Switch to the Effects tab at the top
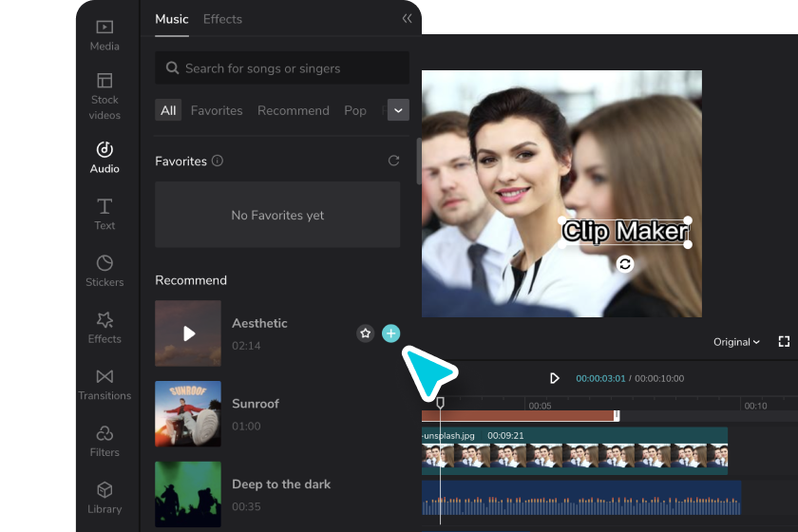Viewport: 798px width, 532px height. 222,19
